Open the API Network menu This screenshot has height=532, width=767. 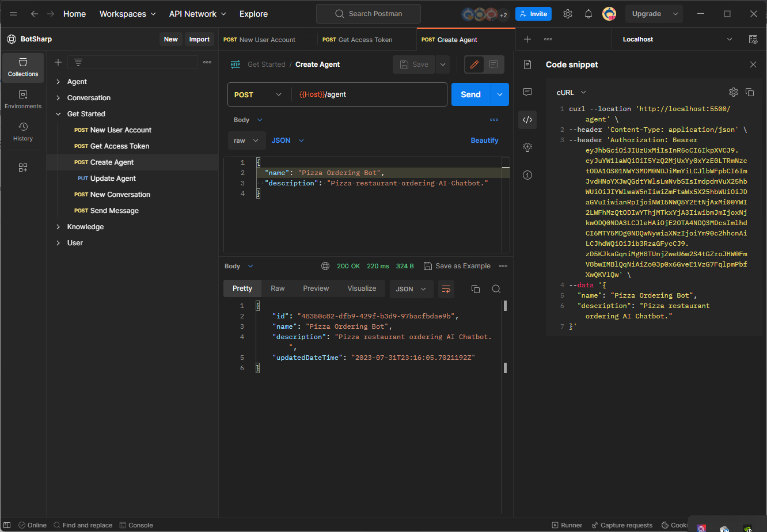198,14
